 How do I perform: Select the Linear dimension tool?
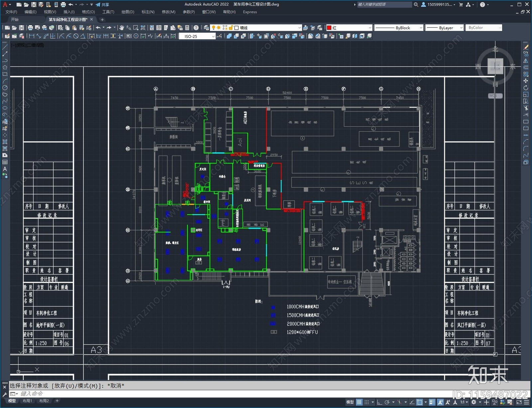pyautogui.click(x=32, y=36)
